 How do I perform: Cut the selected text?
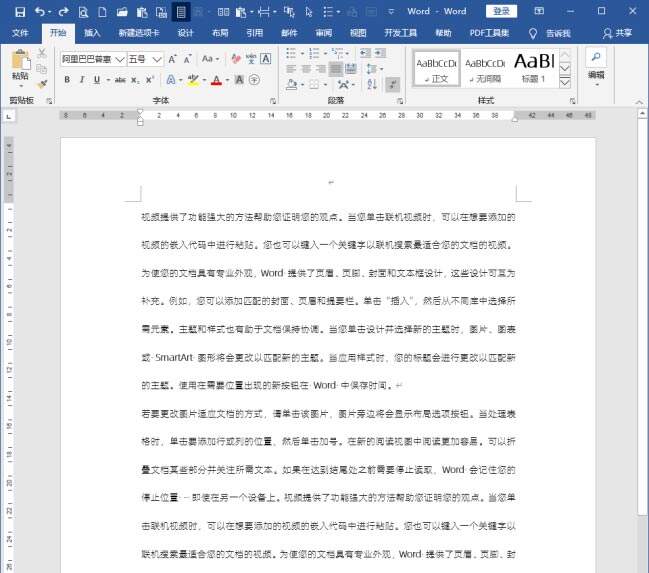(41, 53)
